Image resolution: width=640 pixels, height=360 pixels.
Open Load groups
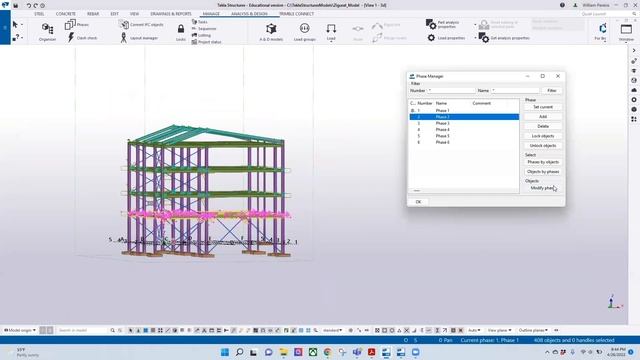304,32
